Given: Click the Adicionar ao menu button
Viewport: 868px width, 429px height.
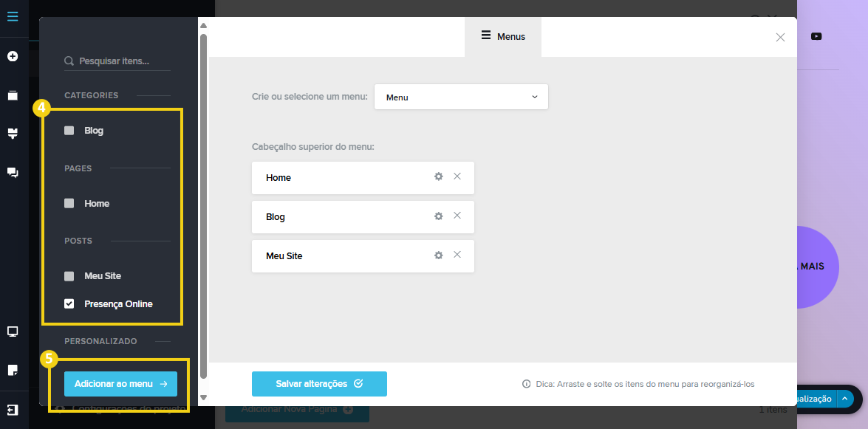Looking at the screenshot, I should click(x=120, y=384).
